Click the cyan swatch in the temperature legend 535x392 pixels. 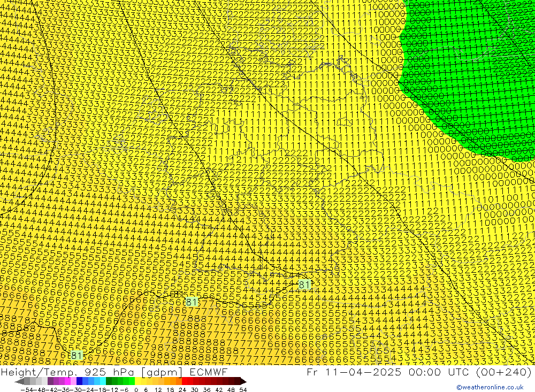103,381
